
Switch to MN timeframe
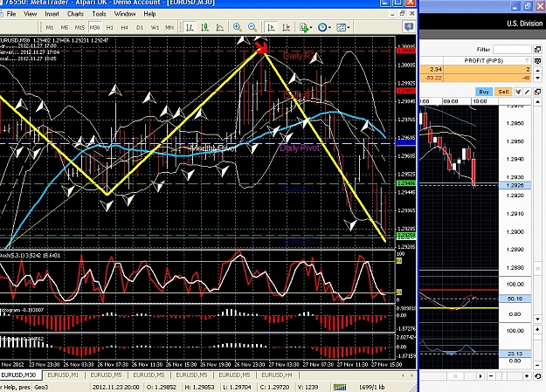[169, 28]
